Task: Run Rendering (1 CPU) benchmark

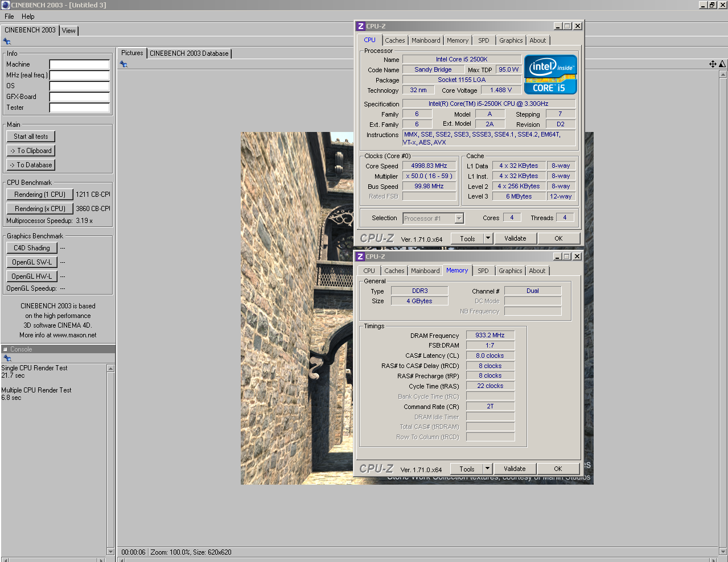Action: click(40, 195)
